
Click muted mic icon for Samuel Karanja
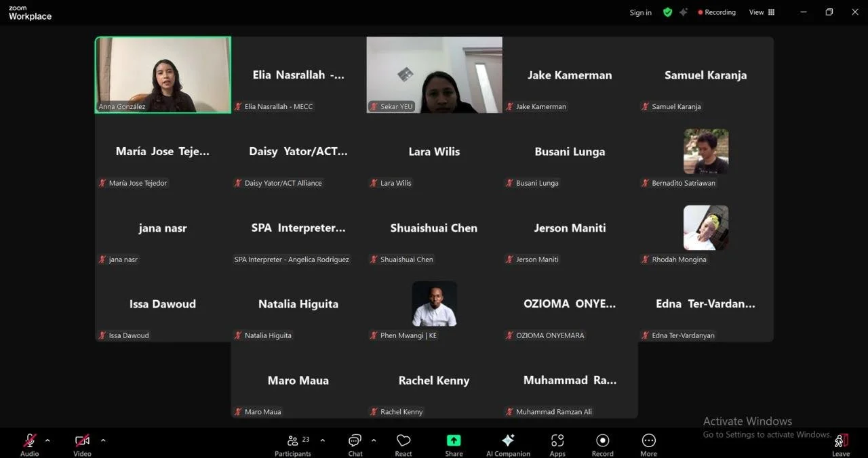645,106
